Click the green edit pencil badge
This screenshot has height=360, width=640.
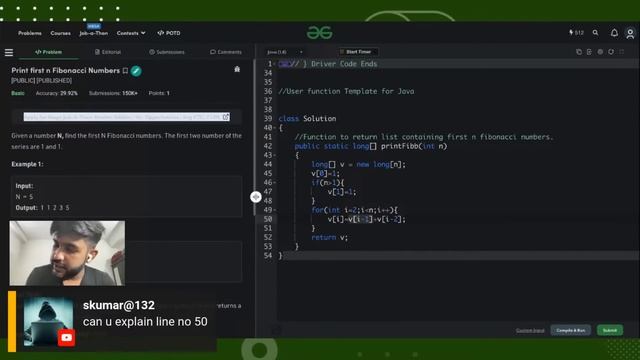click(x=136, y=71)
